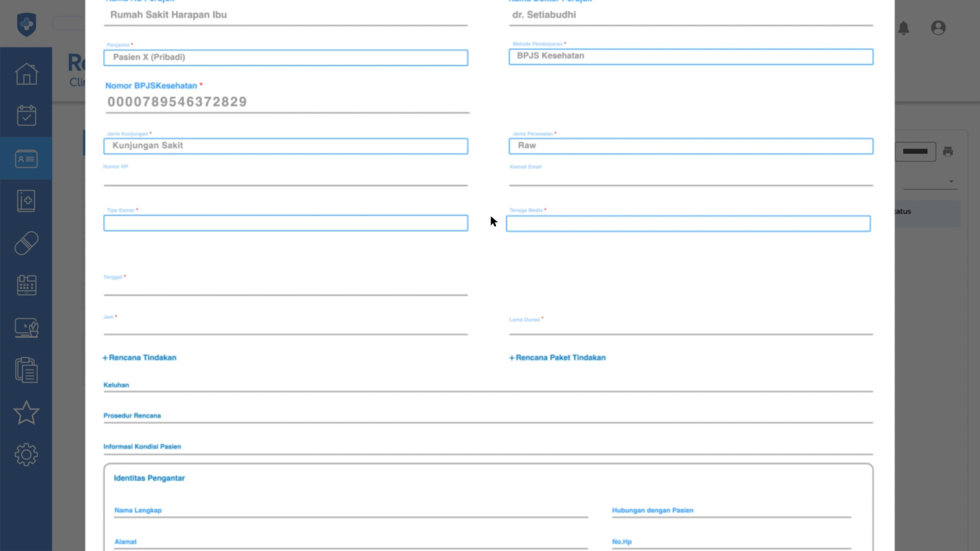980x551 pixels.
Task: Open the Tenaga Medis dropdown
Action: tap(688, 224)
